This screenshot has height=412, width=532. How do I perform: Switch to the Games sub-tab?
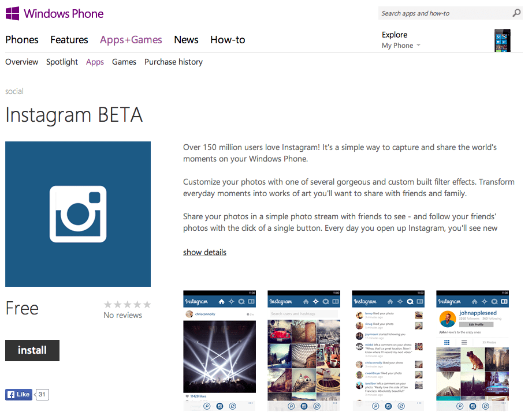(124, 62)
